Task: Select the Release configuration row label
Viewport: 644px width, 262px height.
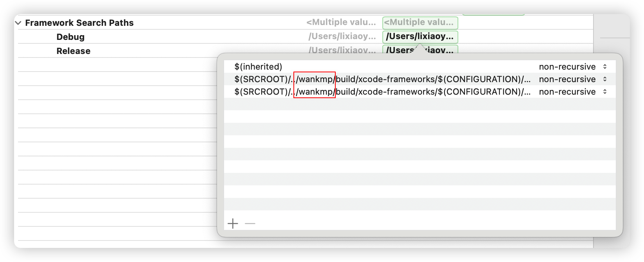Action: 73,51
